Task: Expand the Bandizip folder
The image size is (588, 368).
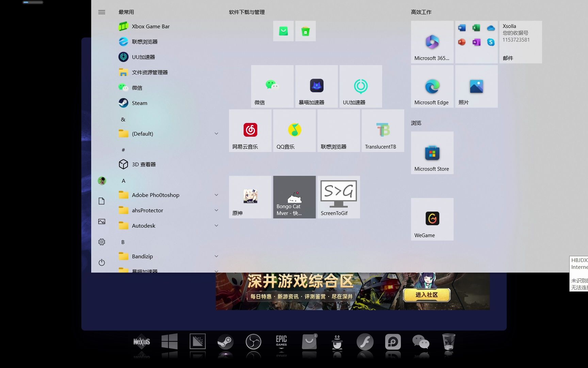Action: click(216, 256)
